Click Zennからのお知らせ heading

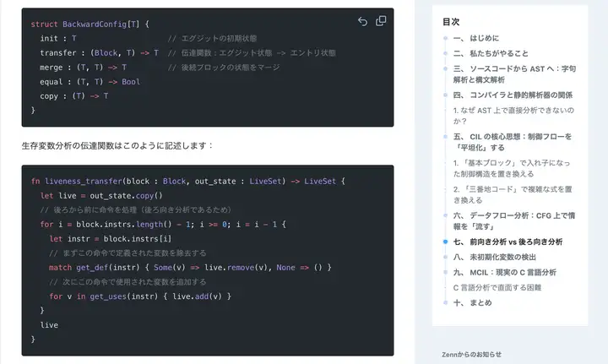471,355
